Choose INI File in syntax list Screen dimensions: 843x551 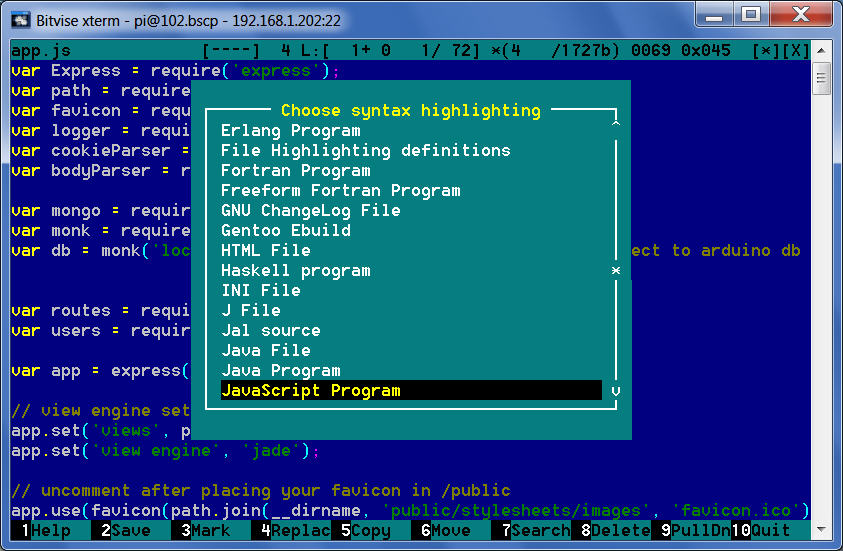click(260, 291)
